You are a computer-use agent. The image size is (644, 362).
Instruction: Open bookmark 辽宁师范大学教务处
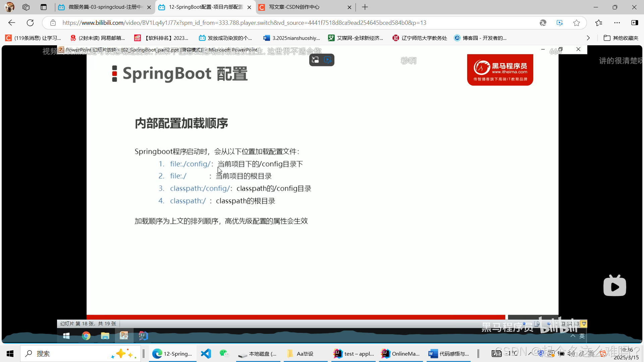(420, 38)
